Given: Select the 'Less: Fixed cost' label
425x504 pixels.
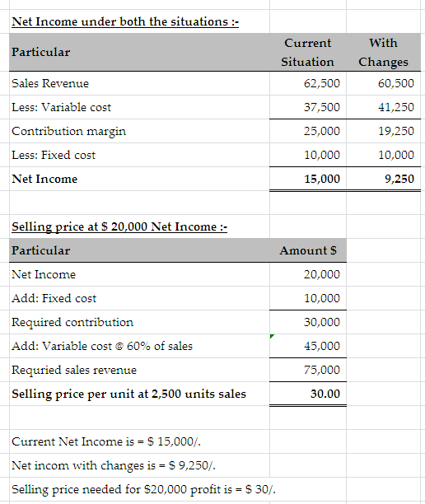Looking at the screenshot, I should (x=54, y=155).
